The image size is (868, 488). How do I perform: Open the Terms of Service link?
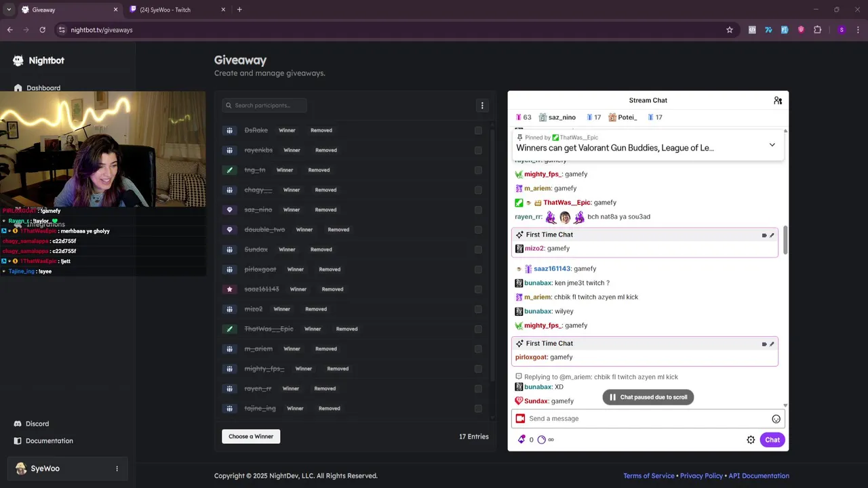pyautogui.click(x=648, y=476)
